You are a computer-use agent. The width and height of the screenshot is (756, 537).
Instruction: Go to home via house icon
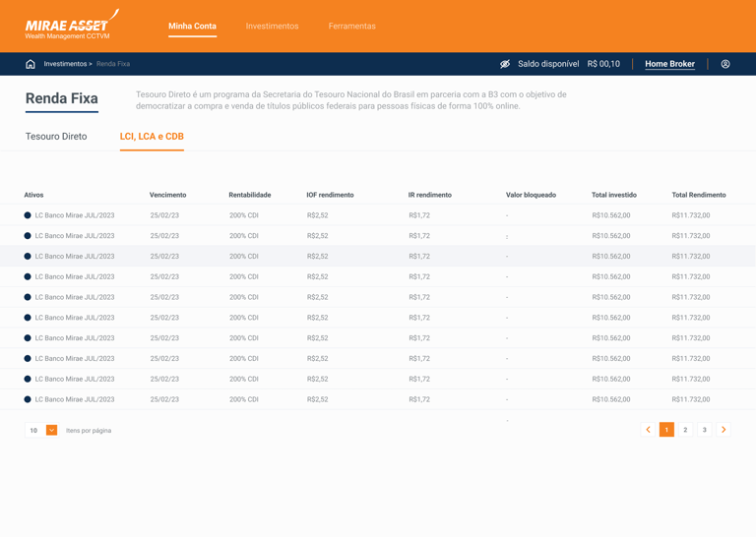point(31,64)
